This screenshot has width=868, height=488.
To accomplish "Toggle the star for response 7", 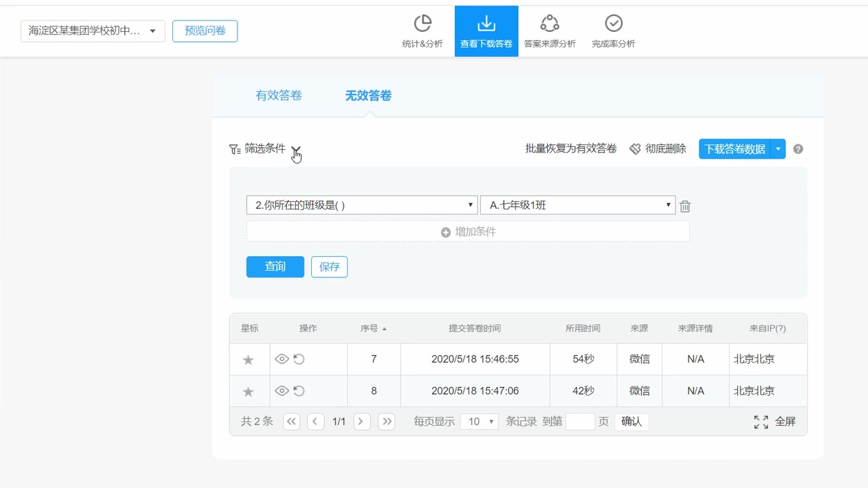I will (248, 360).
